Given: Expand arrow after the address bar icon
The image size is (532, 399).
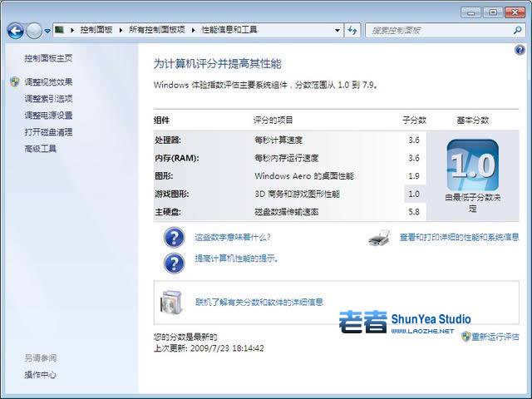Looking at the screenshot, I should point(72,30).
